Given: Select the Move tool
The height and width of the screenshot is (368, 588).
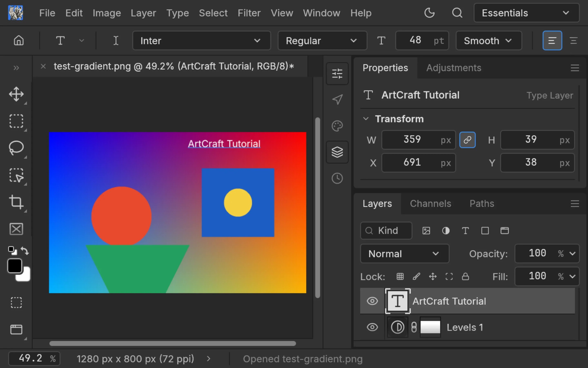Looking at the screenshot, I should (16, 94).
